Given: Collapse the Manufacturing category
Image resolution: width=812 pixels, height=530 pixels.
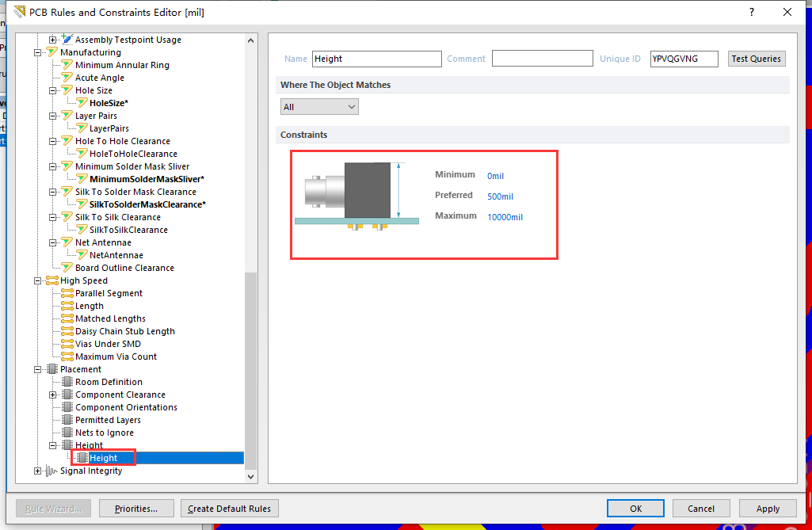Looking at the screenshot, I should point(37,52).
